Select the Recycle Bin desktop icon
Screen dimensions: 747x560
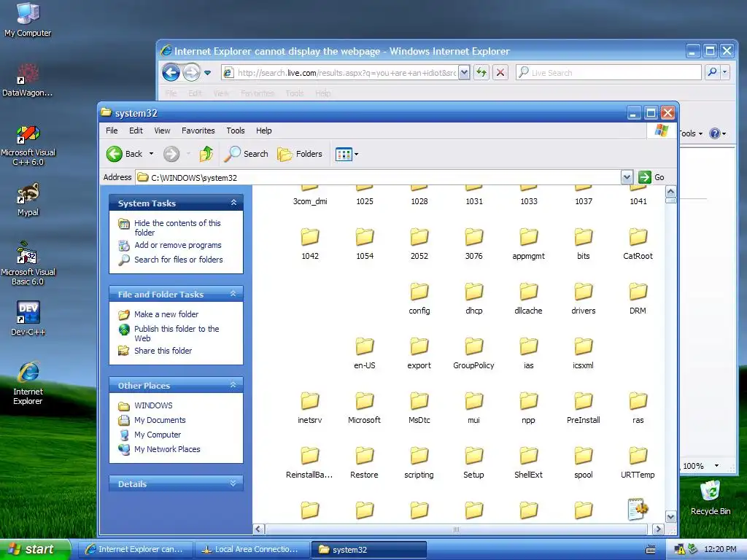pos(711,497)
